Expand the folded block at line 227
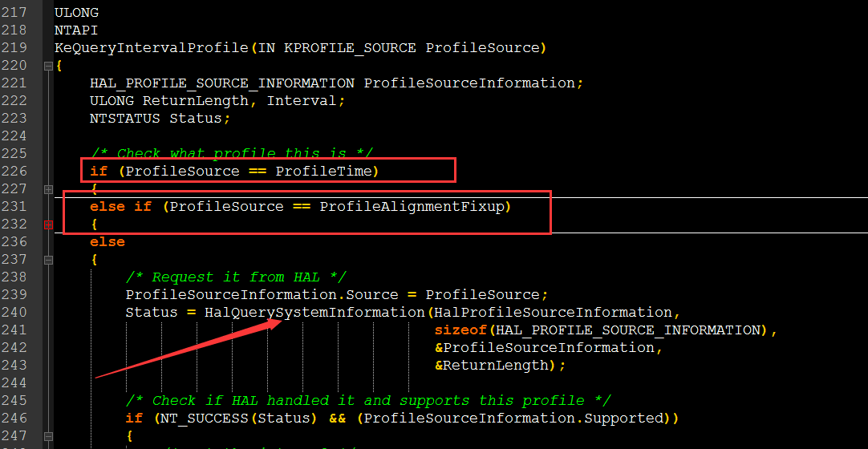This screenshot has width=868, height=449. point(48,189)
